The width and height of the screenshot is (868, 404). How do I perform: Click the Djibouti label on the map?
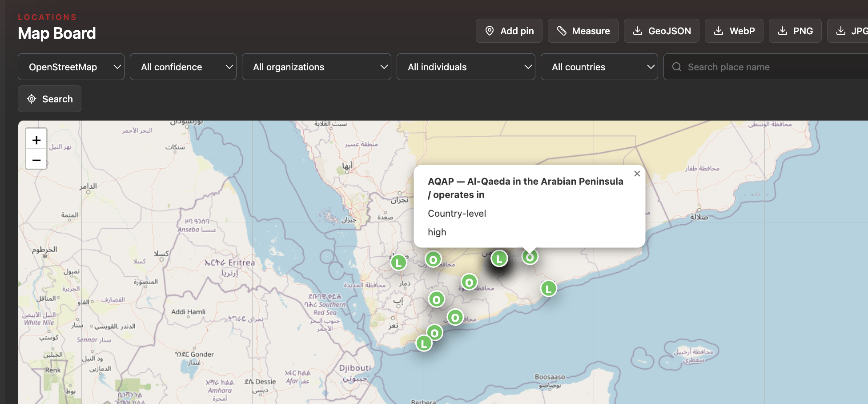[355, 368]
